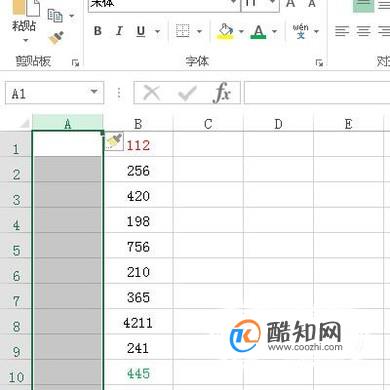
Task: Open the Paste options arrow below 粘贴
Action: (26, 41)
